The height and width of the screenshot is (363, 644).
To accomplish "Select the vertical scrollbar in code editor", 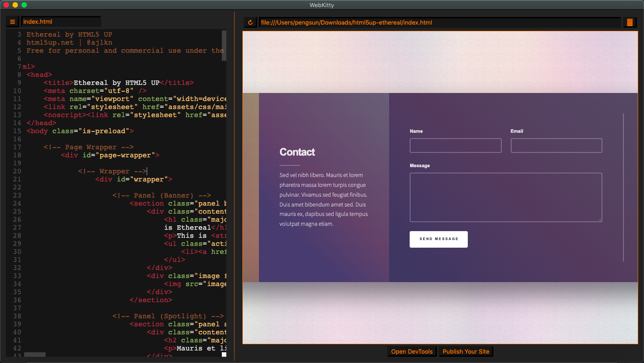I will [x=224, y=46].
